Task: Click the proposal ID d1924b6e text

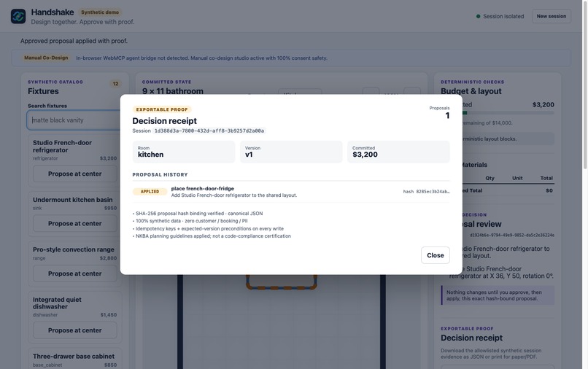Action: 512,235
